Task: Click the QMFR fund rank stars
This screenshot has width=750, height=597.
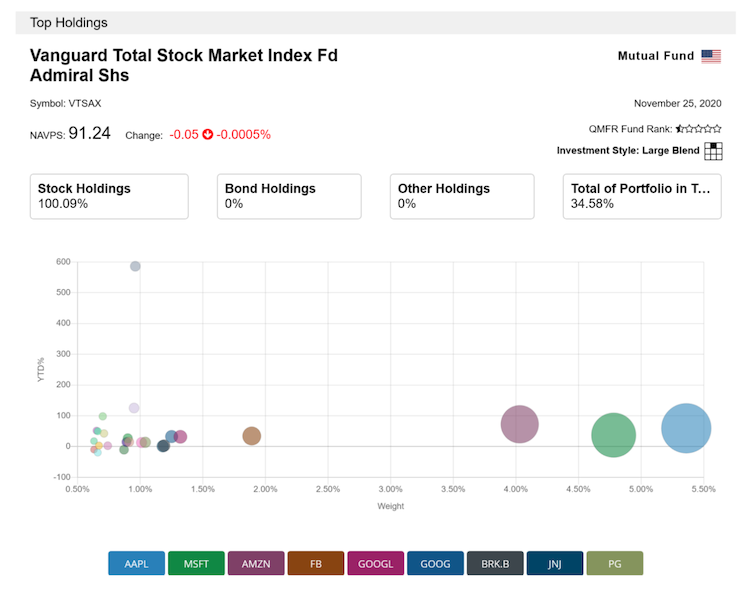Action: (x=698, y=129)
